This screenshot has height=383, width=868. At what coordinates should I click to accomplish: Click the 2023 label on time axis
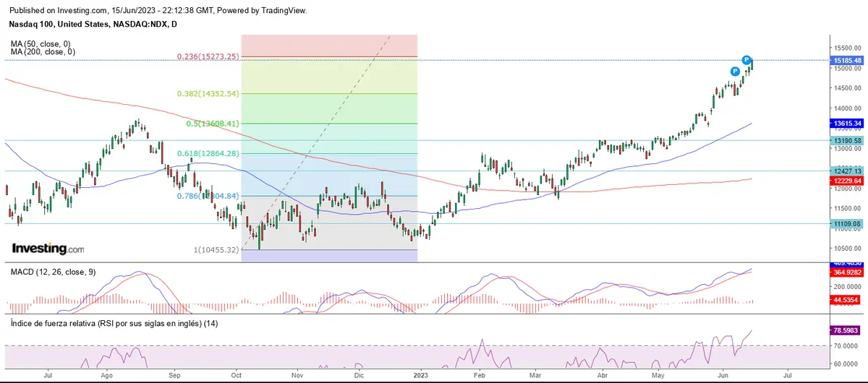point(420,376)
